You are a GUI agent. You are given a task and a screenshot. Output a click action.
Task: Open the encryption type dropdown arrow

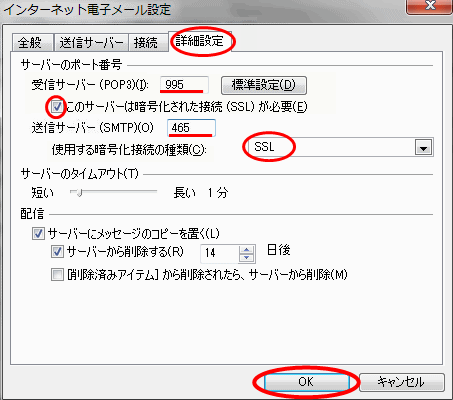423,147
